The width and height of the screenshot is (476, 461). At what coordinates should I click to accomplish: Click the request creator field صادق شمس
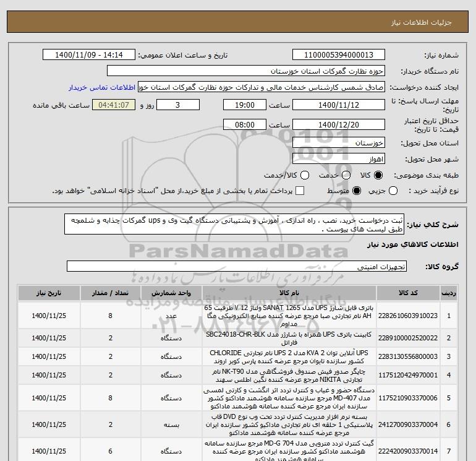261,87
